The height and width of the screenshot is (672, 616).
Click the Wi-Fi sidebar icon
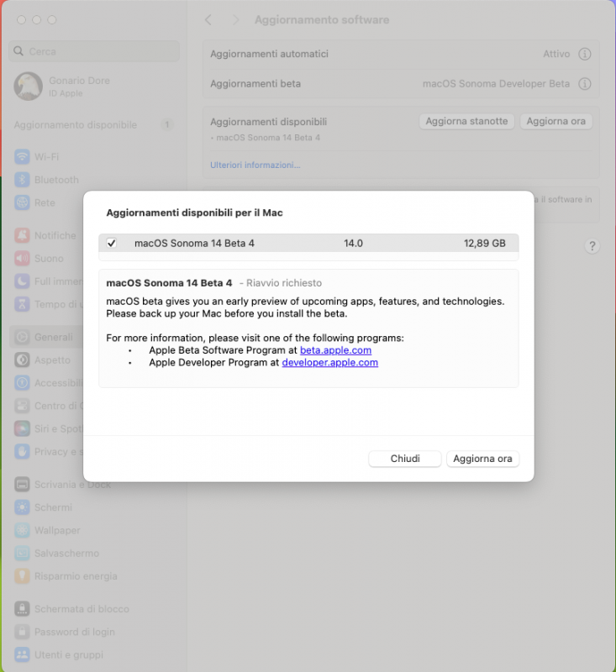[x=22, y=157]
